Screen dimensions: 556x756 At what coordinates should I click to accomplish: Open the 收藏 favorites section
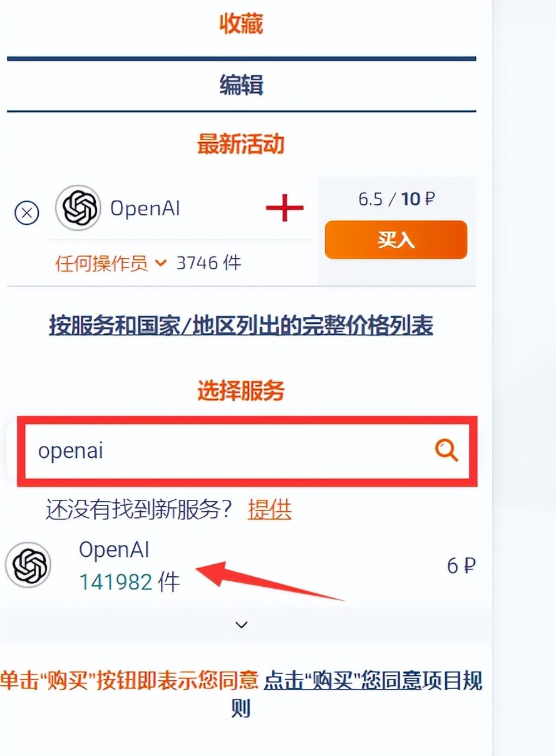241,24
